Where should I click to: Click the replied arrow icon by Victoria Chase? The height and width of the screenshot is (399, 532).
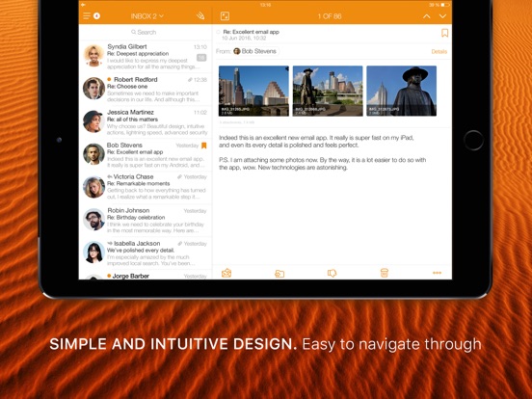(110, 176)
